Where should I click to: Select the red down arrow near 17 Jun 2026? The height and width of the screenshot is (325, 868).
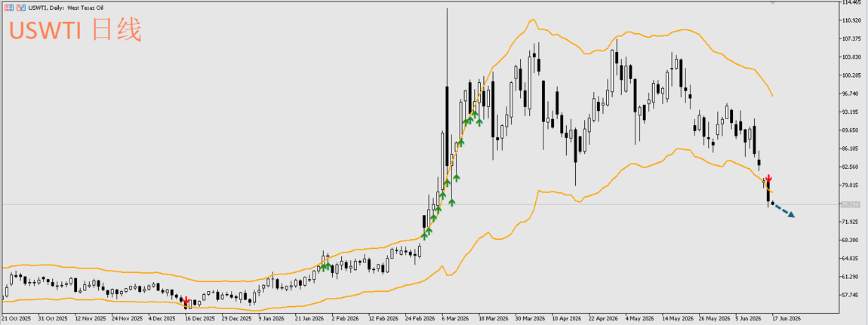(x=768, y=179)
